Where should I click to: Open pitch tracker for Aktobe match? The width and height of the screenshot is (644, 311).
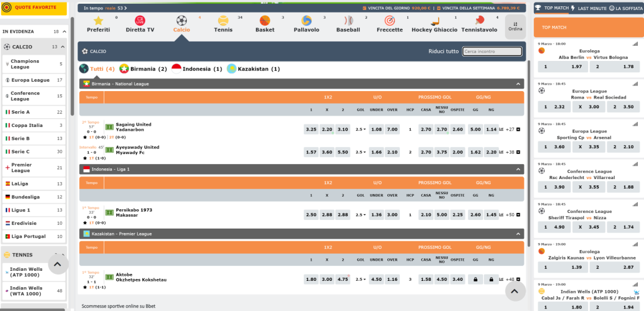[x=109, y=277]
